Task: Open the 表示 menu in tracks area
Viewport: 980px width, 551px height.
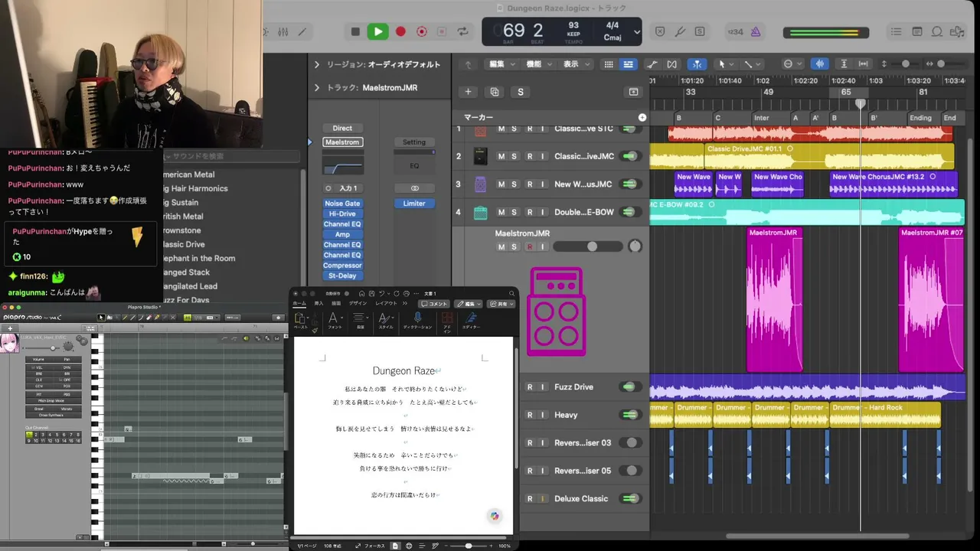Action: [575, 64]
